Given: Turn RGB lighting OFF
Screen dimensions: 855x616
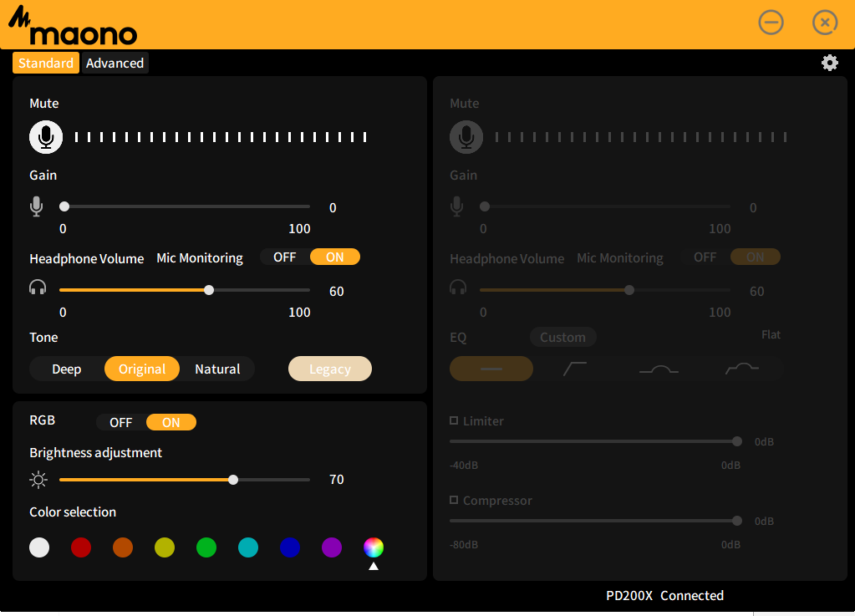Looking at the screenshot, I should pyautogui.click(x=121, y=422).
